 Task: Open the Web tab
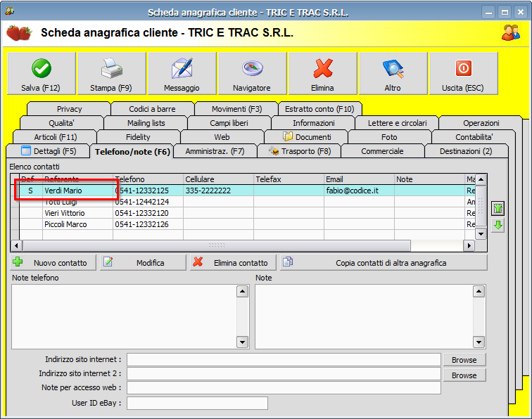[222, 137]
